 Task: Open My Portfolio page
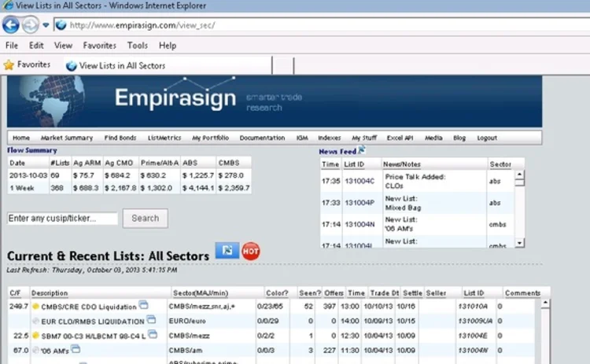tap(210, 138)
